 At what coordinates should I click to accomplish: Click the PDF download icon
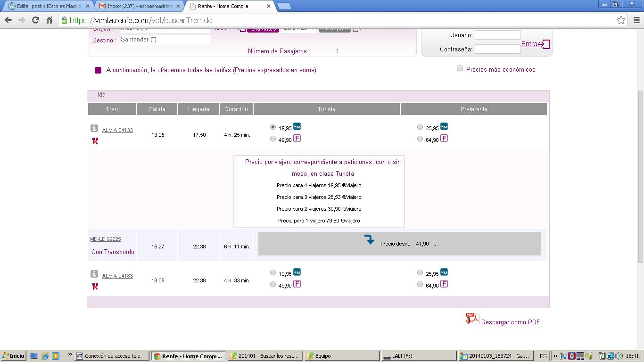pyautogui.click(x=472, y=319)
